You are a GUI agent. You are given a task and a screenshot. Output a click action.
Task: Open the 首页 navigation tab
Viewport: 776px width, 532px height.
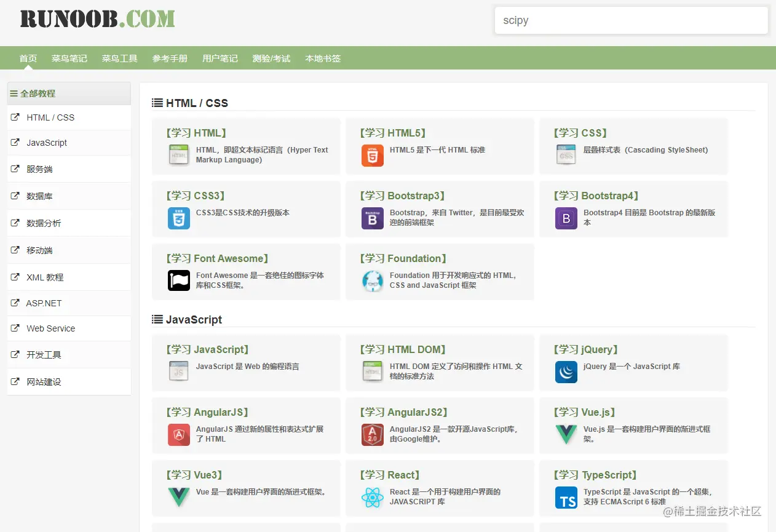(x=28, y=58)
